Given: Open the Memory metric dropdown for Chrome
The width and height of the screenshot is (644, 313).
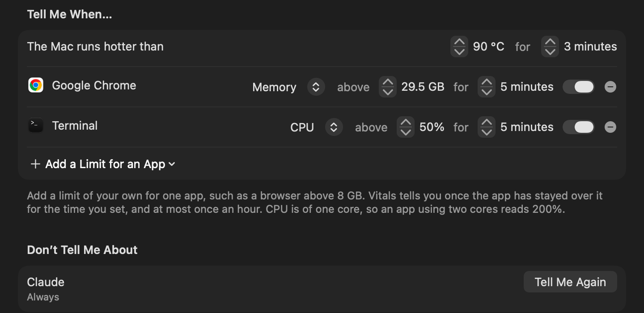Looking at the screenshot, I should (x=316, y=87).
